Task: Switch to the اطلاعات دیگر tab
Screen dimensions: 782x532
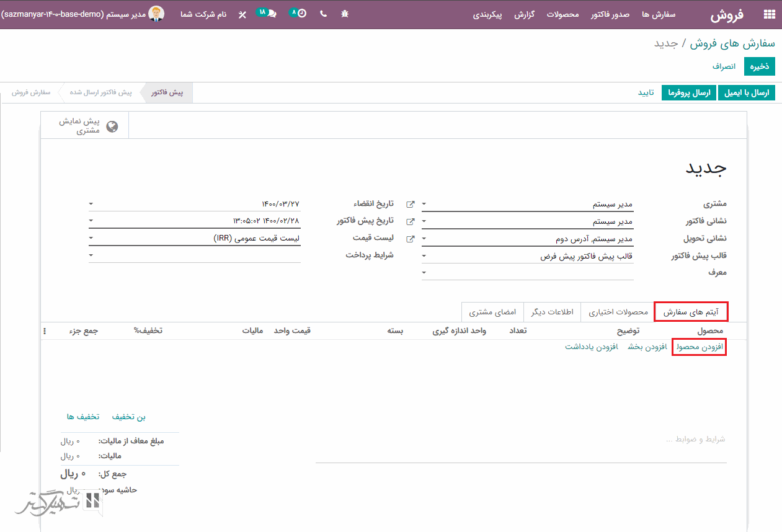Action: (x=552, y=312)
